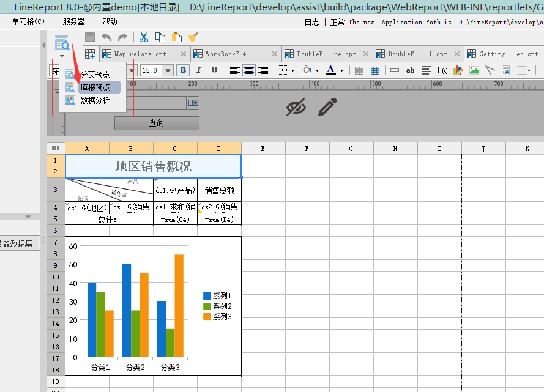544x392 pixels.
Task: Apply the cell border style icon
Action: pyautogui.click(x=283, y=70)
